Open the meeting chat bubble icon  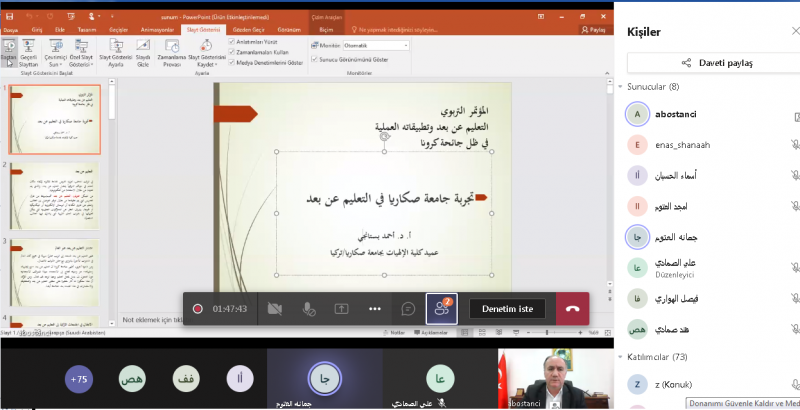408,309
